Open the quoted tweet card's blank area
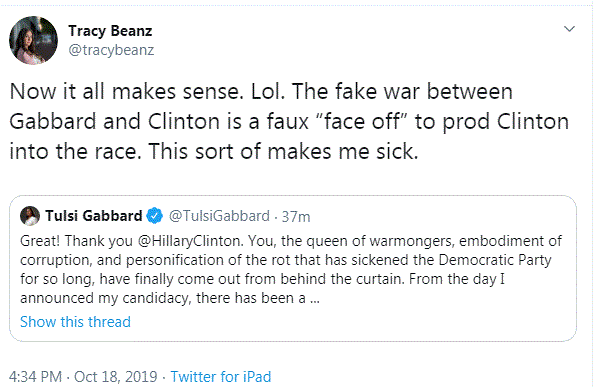 (x=379, y=322)
